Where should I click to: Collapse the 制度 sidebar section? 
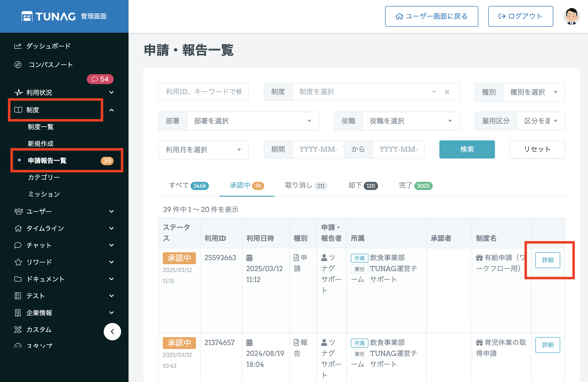(x=112, y=110)
